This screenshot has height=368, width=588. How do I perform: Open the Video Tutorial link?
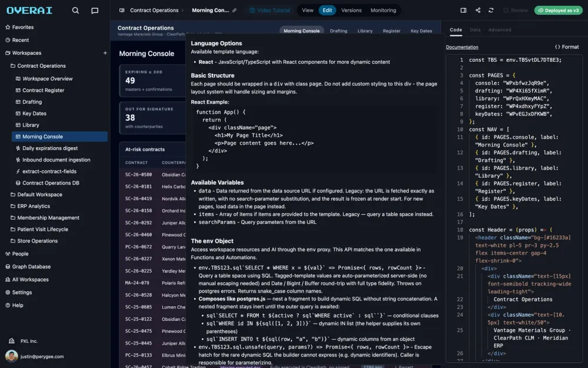coord(270,11)
